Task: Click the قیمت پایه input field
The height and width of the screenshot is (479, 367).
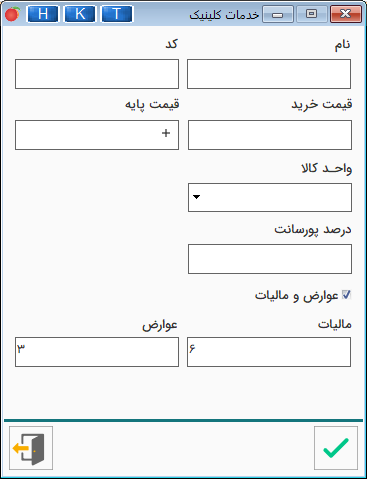Action: 97,135
